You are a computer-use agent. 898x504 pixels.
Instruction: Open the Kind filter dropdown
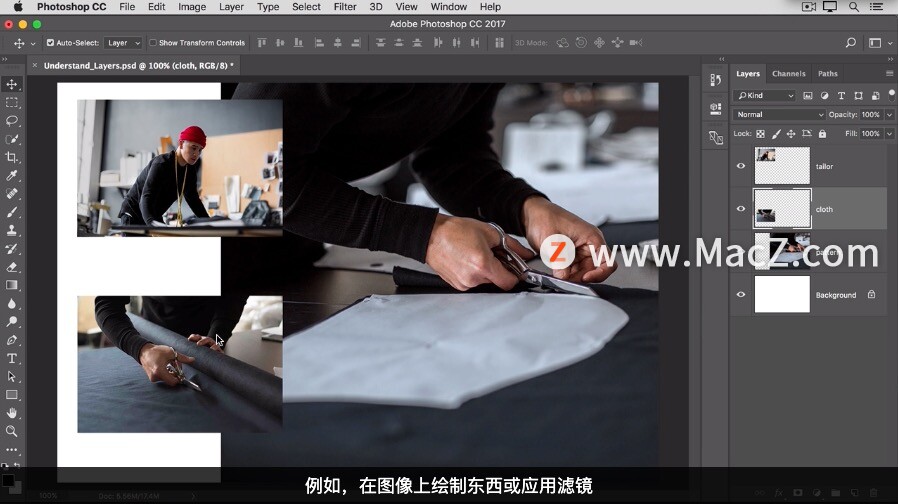(765, 96)
